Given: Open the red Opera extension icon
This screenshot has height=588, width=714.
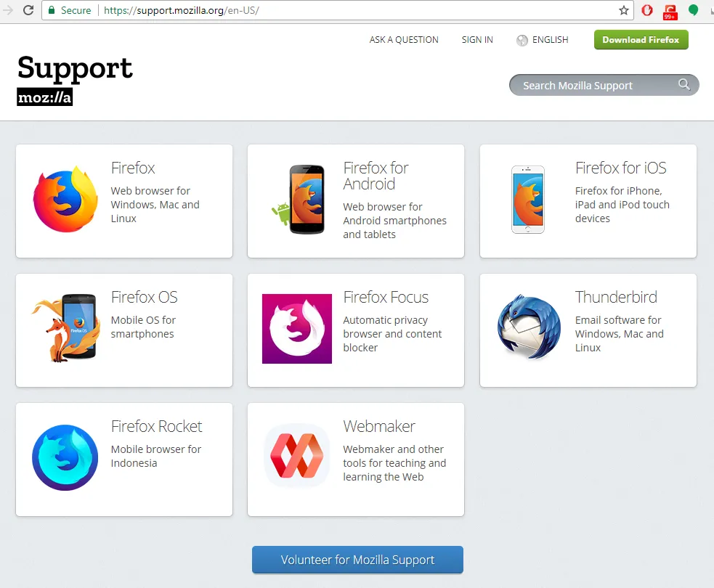Looking at the screenshot, I should point(647,10).
